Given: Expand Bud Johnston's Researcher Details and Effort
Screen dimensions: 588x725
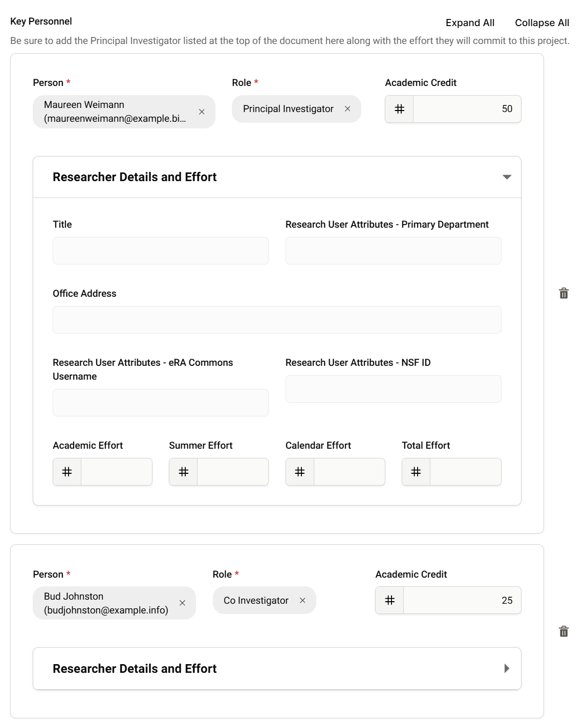Looking at the screenshot, I should coord(507,669).
